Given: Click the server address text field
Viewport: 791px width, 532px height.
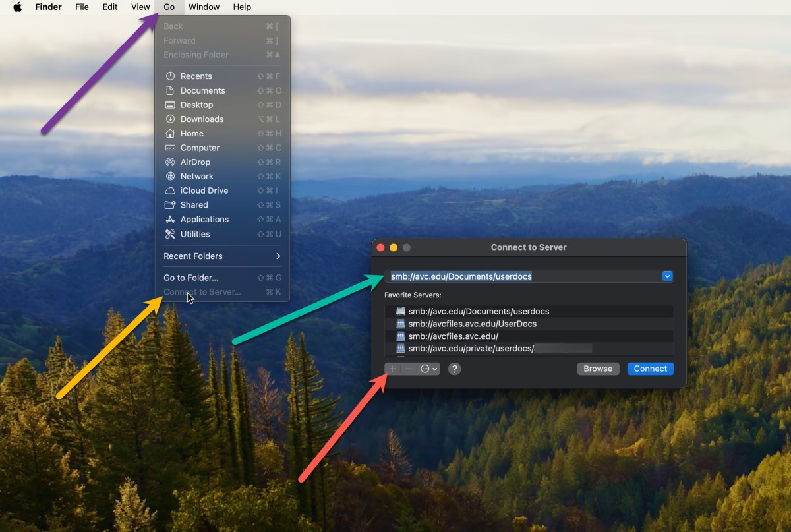Looking at the screenshot, I should (521, 276).
